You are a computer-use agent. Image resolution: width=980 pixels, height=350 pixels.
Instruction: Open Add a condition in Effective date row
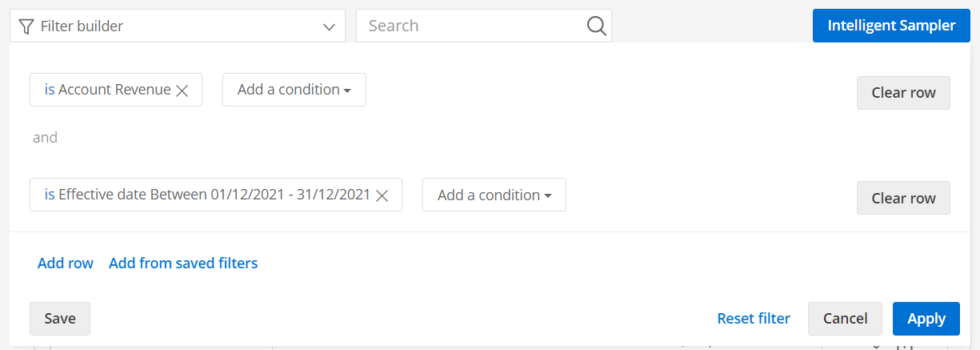pyautogui.click(x=494, y=195)
